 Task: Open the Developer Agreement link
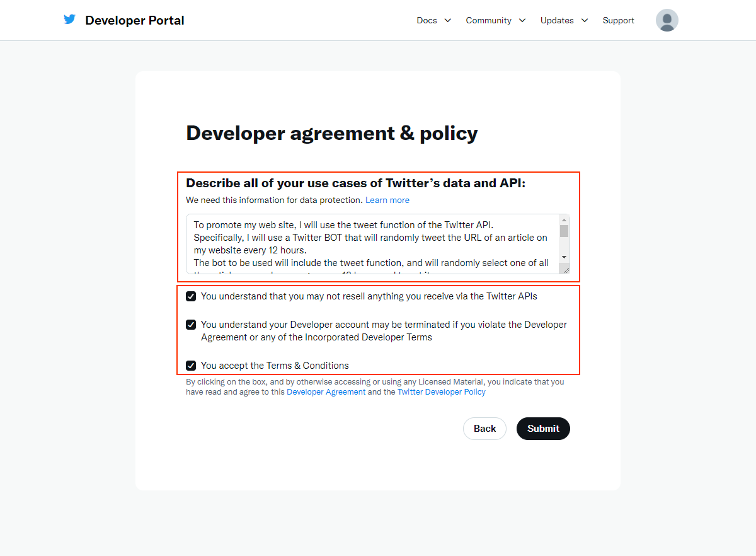326,391
